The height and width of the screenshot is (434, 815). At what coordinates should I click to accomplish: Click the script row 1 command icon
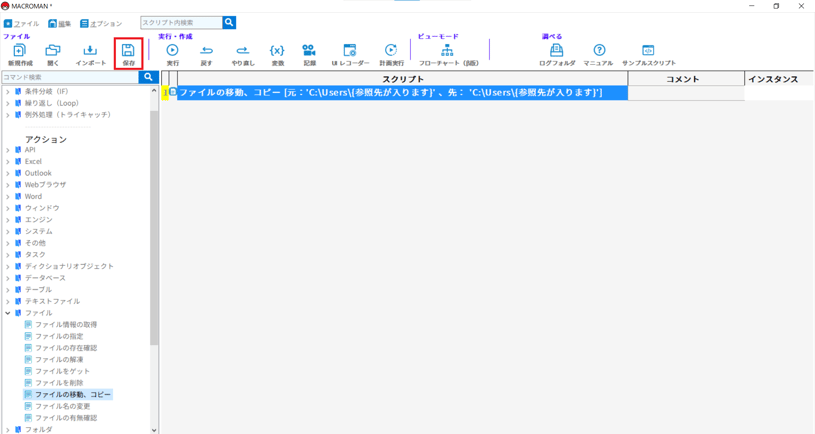(173, 93)
